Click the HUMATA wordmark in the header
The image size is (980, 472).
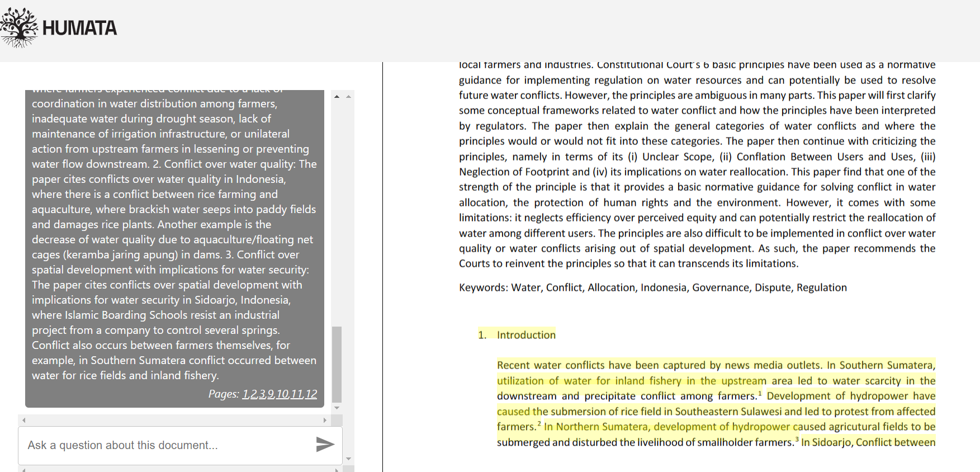(x=79, y=28)
